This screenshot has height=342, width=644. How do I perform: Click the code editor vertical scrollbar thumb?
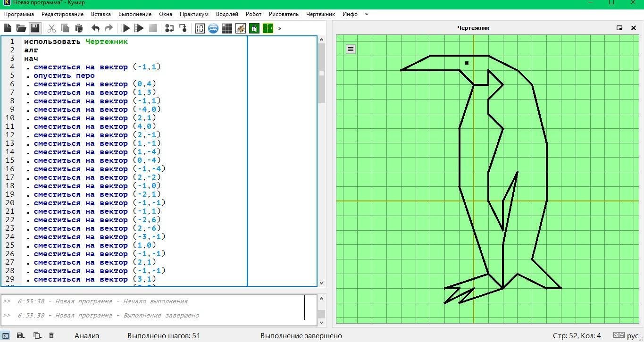[x=321, y=73]
